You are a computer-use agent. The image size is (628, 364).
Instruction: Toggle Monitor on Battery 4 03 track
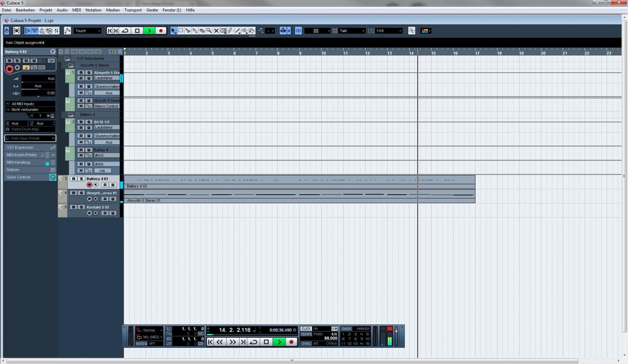[x=96, y=185]
